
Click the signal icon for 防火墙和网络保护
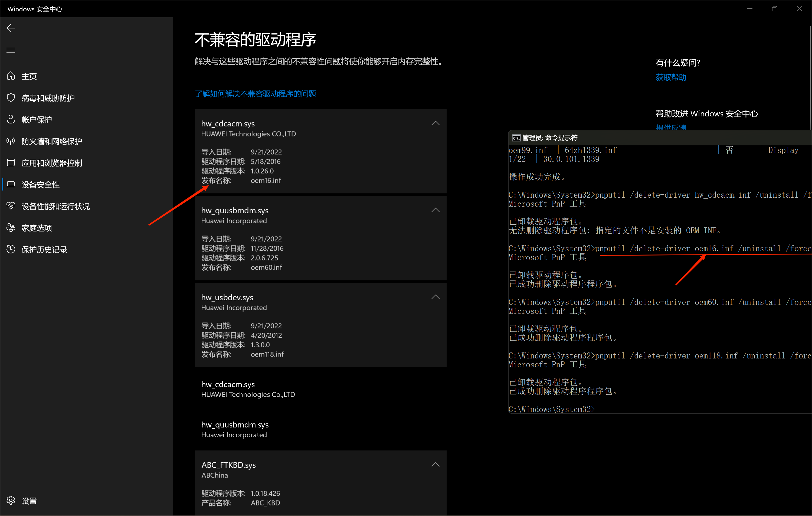[x=11, y=141]
